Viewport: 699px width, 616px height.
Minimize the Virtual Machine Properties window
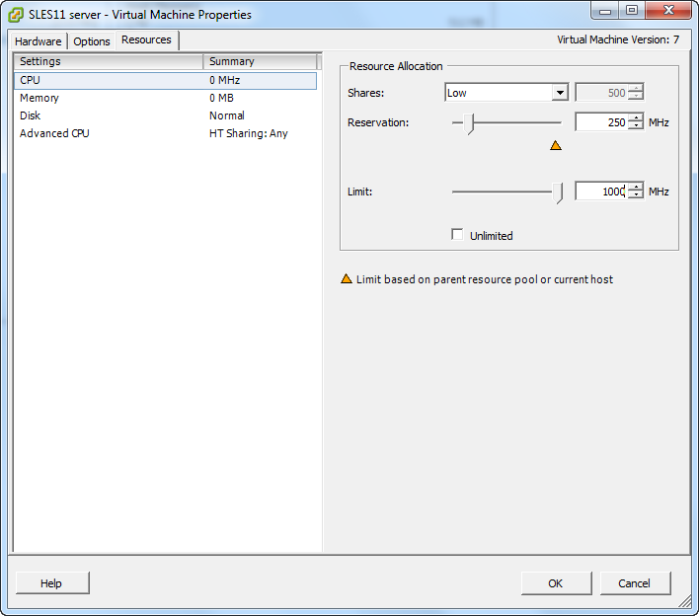(x=605, y=11)
